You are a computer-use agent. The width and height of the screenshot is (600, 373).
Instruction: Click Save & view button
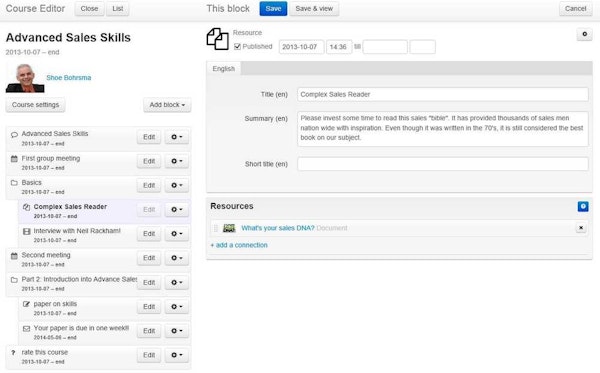pyautogui.click(x=314, y=8)
